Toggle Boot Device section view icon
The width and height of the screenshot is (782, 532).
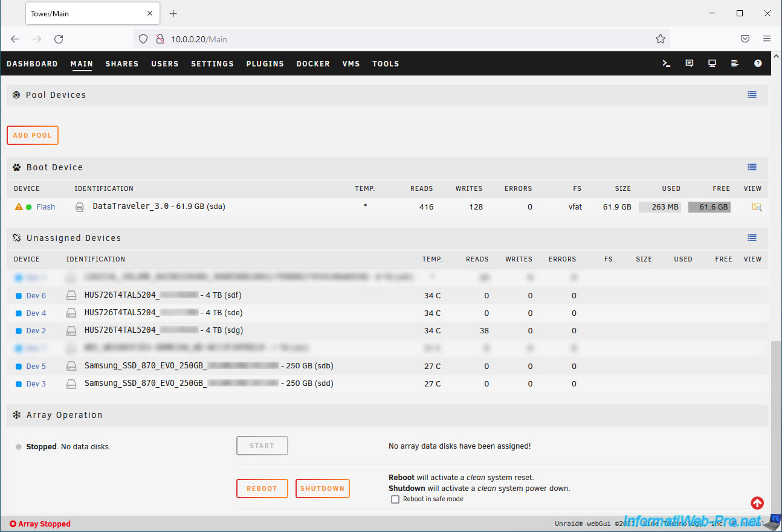tap(752, 167)
